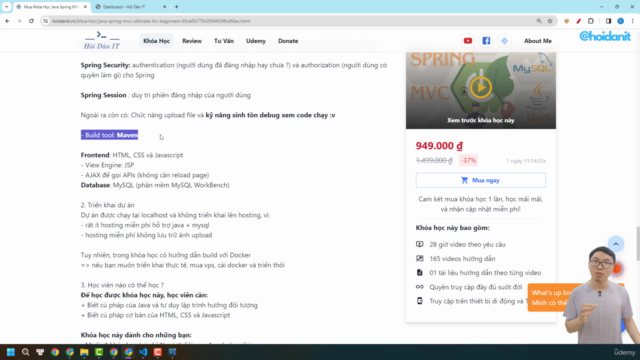Click the 949.000 đ price
The image size is (640, 360).
click(x=439, y=146)
